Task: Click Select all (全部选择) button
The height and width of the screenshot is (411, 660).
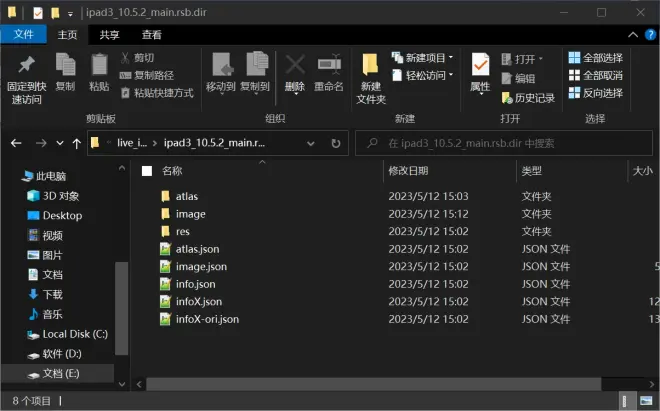Action: coord(595,58)
